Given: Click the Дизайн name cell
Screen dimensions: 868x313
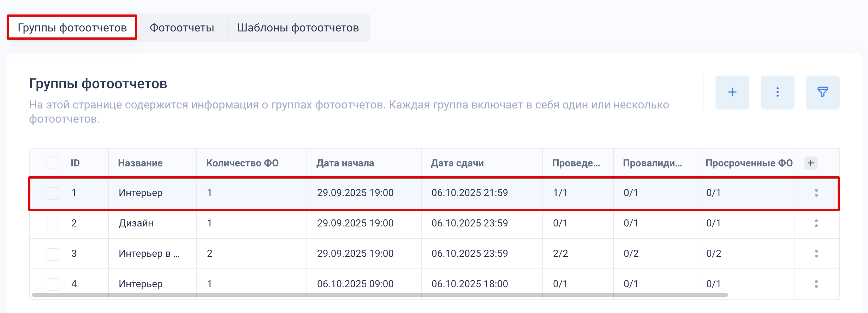Looking at the screenshot, I should coord(136,223).
